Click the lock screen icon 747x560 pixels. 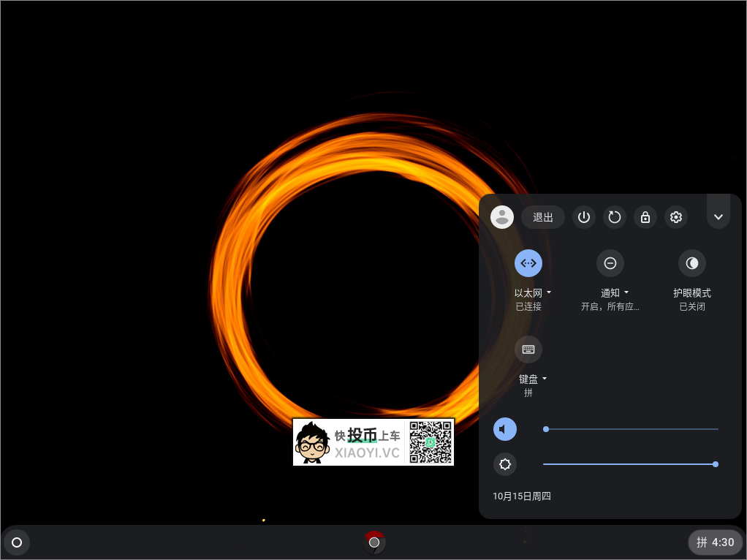coord(645,217)
